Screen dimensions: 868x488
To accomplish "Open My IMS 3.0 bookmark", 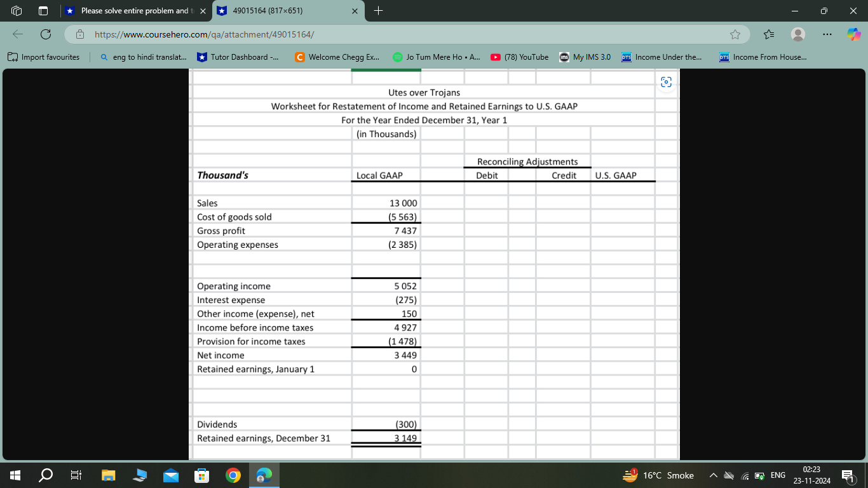I will [585, 57].
